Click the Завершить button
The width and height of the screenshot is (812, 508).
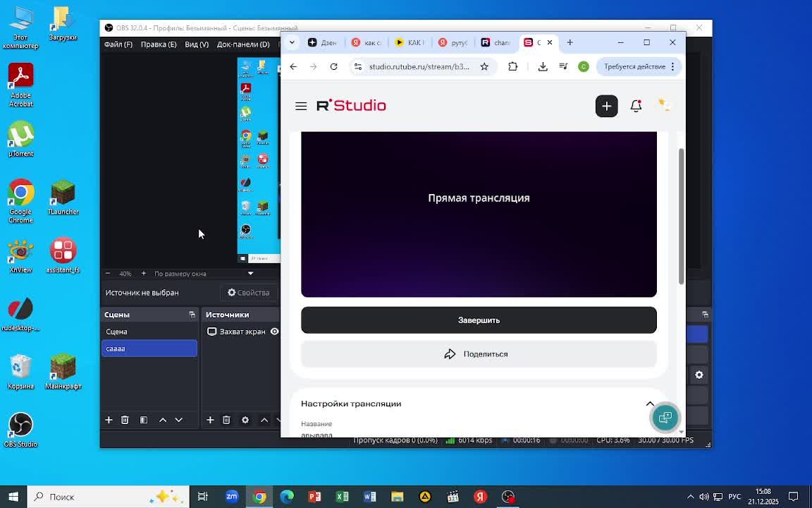479,320
